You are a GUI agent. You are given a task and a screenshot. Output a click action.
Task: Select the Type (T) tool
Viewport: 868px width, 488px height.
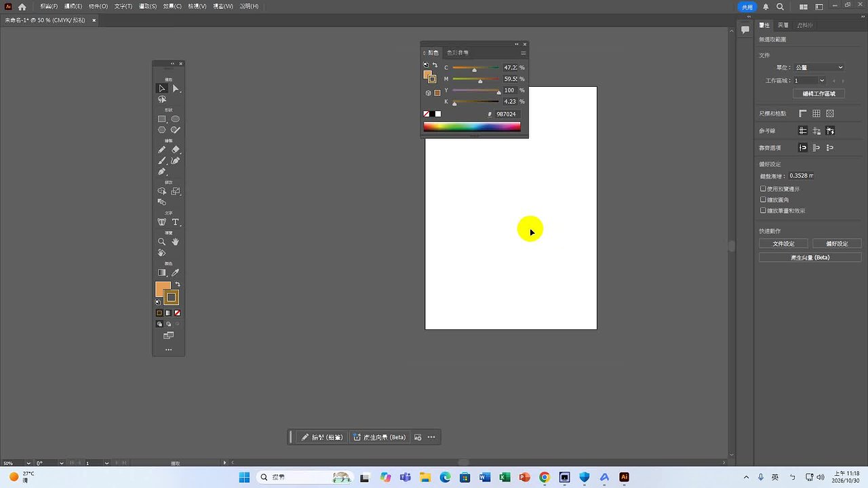click(x=176, y=222)
